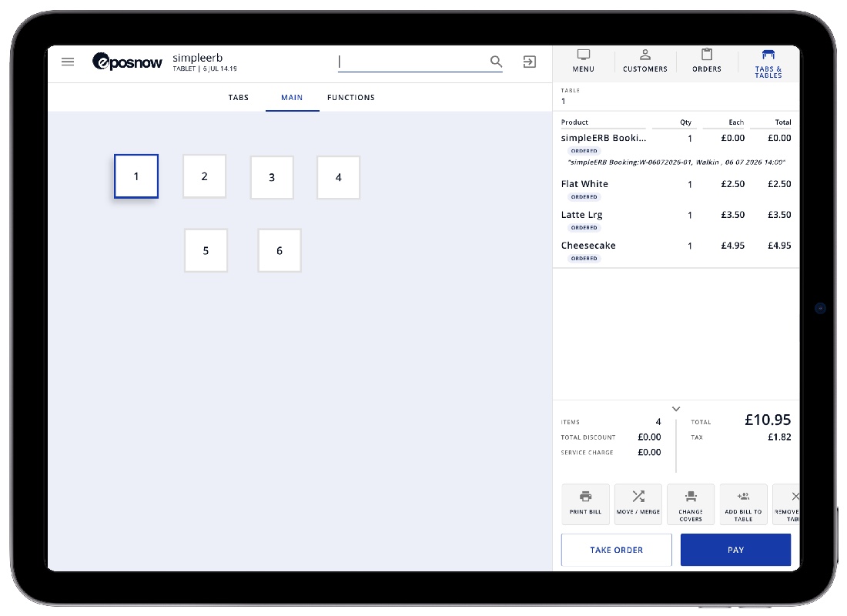
Task: Select the Cheesecake order line
Action: [676, 251]
